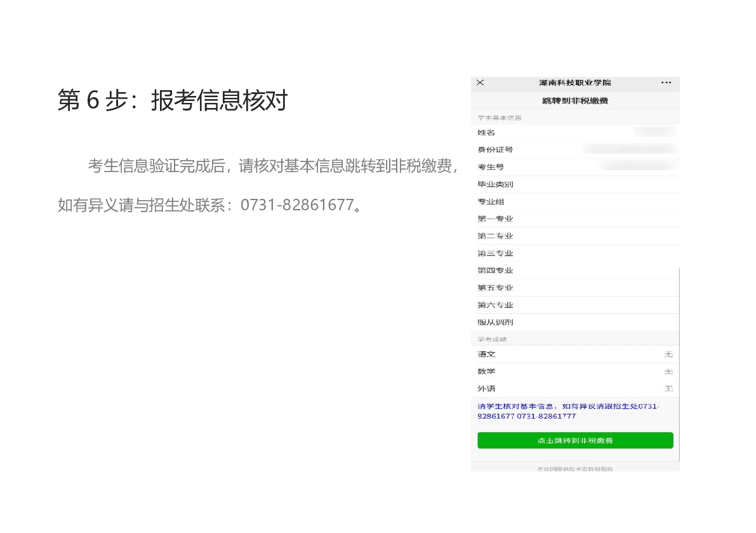Click the 第6步：报考信息核对 heading

(172, 100)
